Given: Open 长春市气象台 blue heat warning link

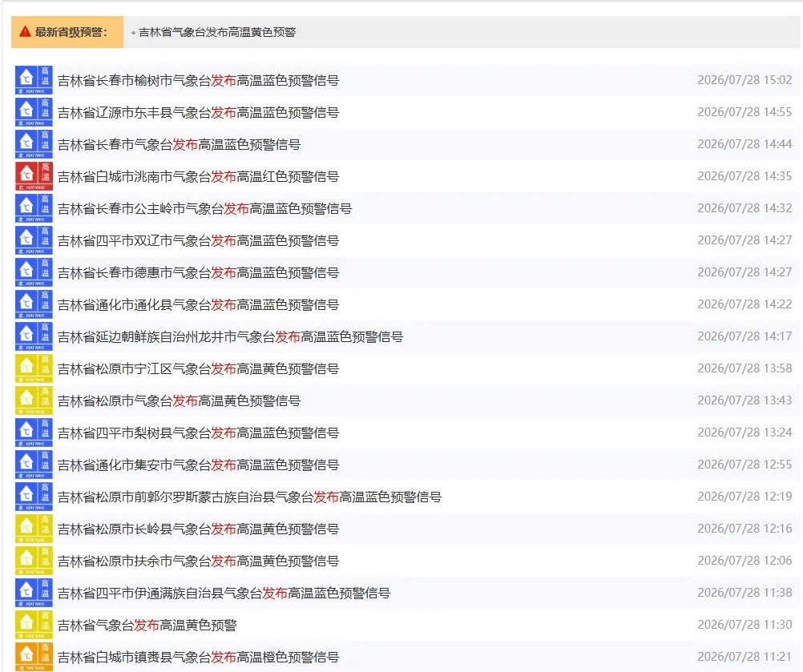Looking at the screenshot, I should coord(179,145).
